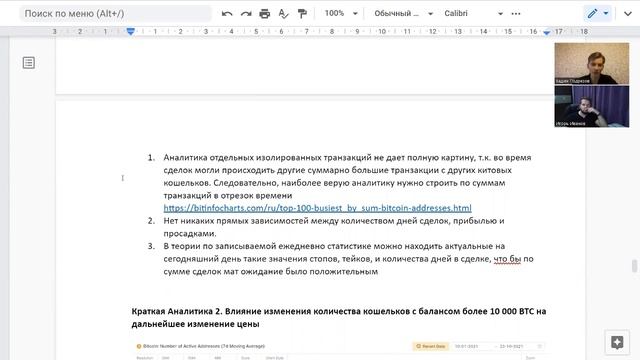Image resolution: width=640 pixels, height=360 pixels.
Task: Select the bottom participant video thumbnail
Action: (591, 106)
